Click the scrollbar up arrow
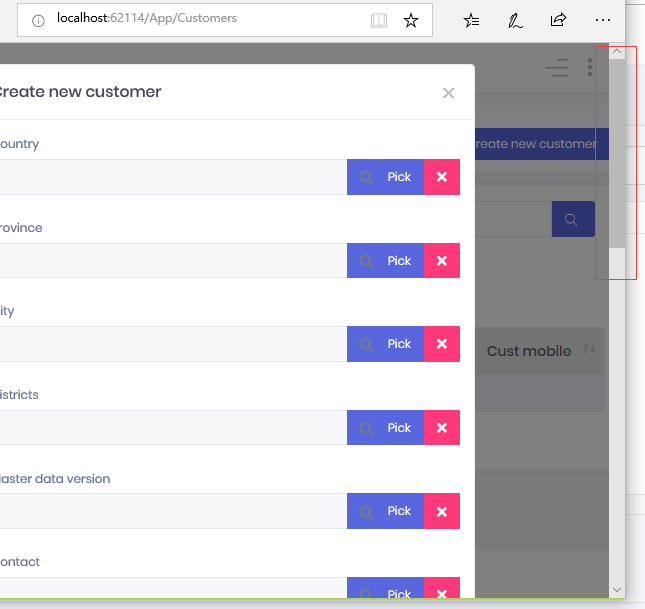This screenshot has height=609, width=645. 617,51
